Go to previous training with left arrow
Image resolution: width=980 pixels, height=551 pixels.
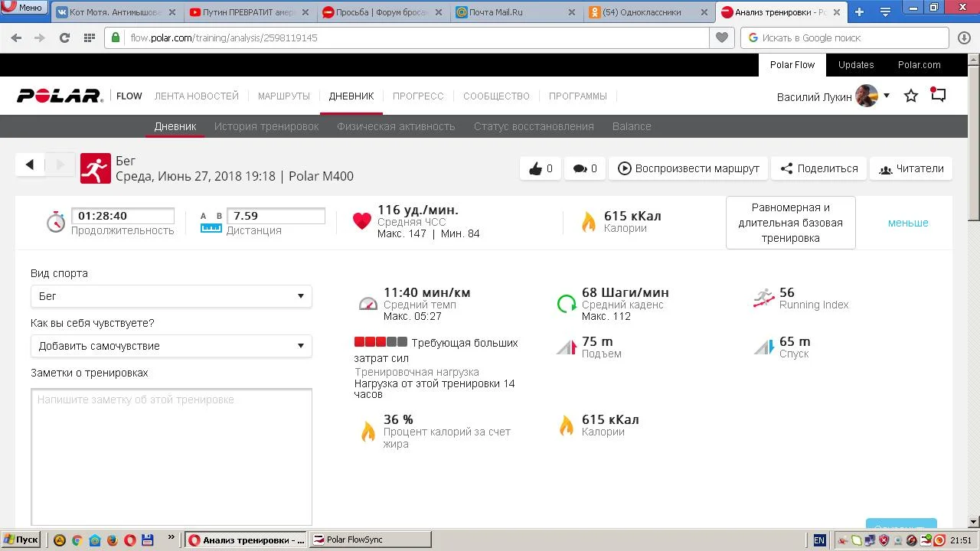click(30, 165)
